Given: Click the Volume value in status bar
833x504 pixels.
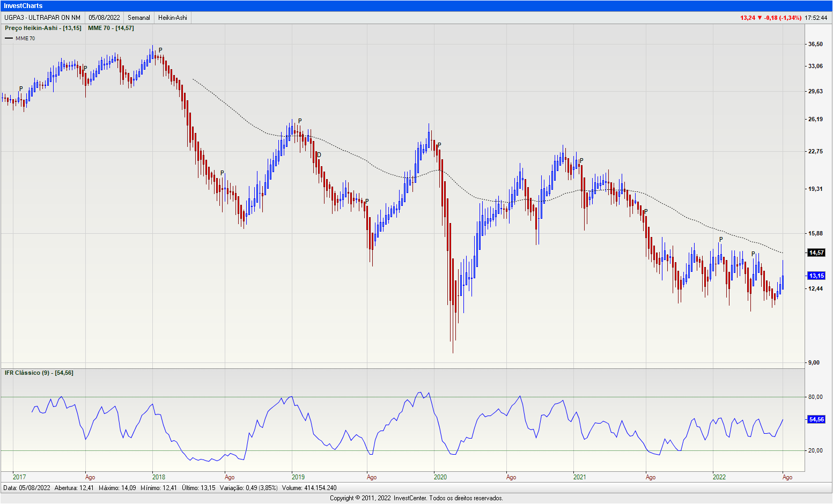Looking at the screenshot, I should [309, 488].
